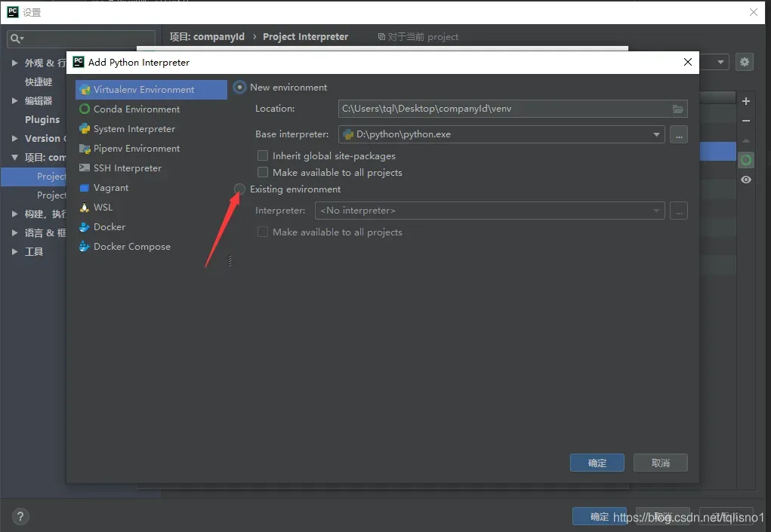This screenshot has width=771, height=532.
Task: Close the 设置 window
Action: click(x=754, y=12)
